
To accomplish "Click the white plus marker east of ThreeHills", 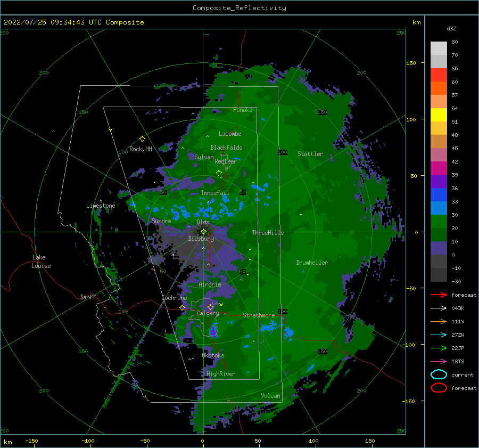I will point(301,214).
